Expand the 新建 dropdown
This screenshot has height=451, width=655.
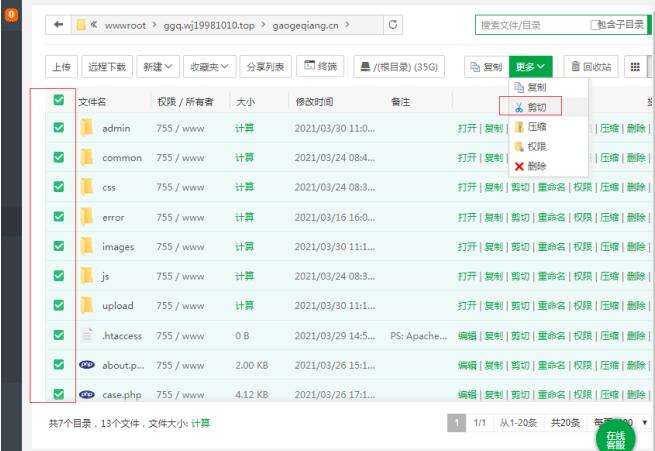pos(158,67)
